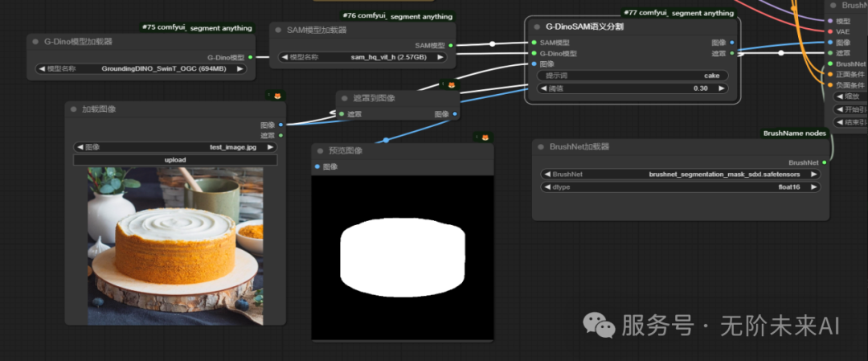Open brushnet_segmentation_mask_sdxl.safetensors model list
This screenshot has height=361, width=868.
[681, 174]
